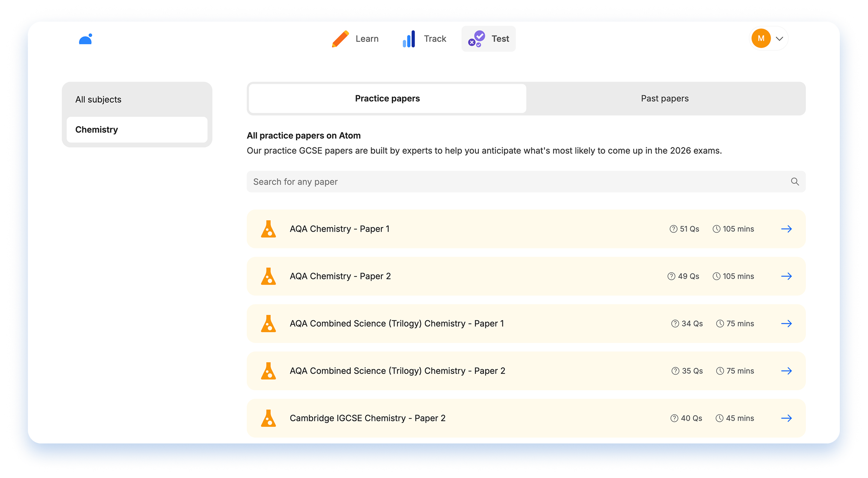Select All subjects in sidebar
The image size is (868, 478).
(98, 100)
